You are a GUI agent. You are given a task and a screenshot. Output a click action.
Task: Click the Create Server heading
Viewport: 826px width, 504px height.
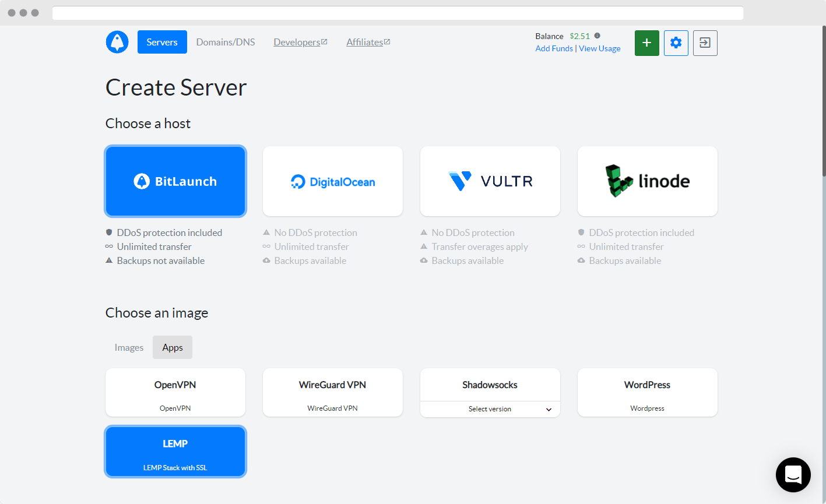point(176,87)
